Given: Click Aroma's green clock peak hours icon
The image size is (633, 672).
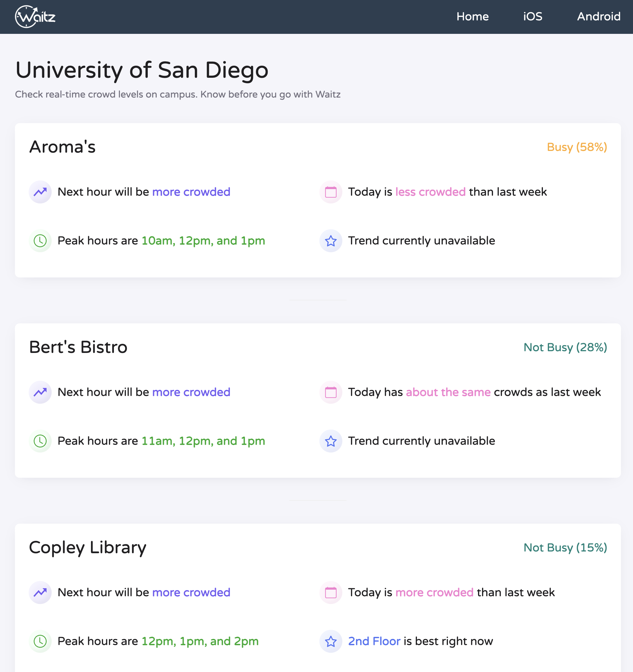Looking at the screenshot, I should click(40, 241).
